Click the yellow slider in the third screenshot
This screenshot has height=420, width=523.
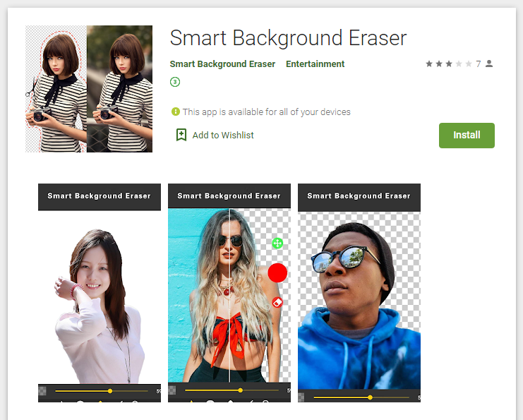(361, 397)
